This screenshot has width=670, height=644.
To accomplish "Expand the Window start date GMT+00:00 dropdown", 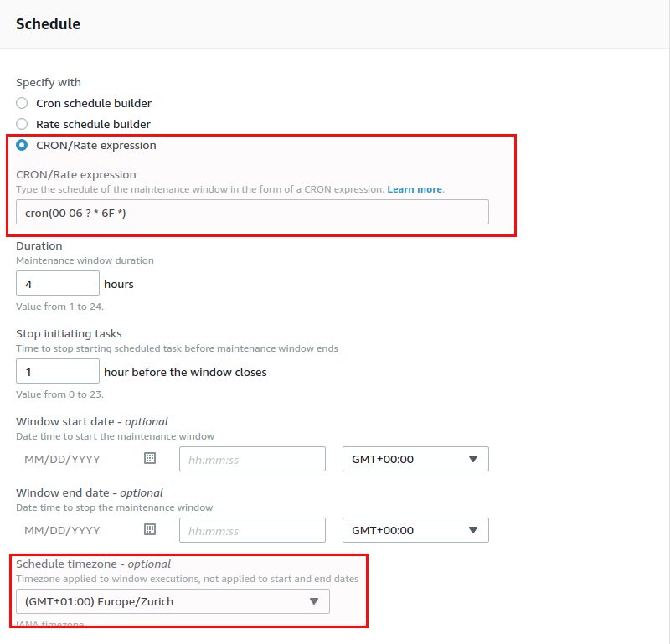I will [415, 459].
